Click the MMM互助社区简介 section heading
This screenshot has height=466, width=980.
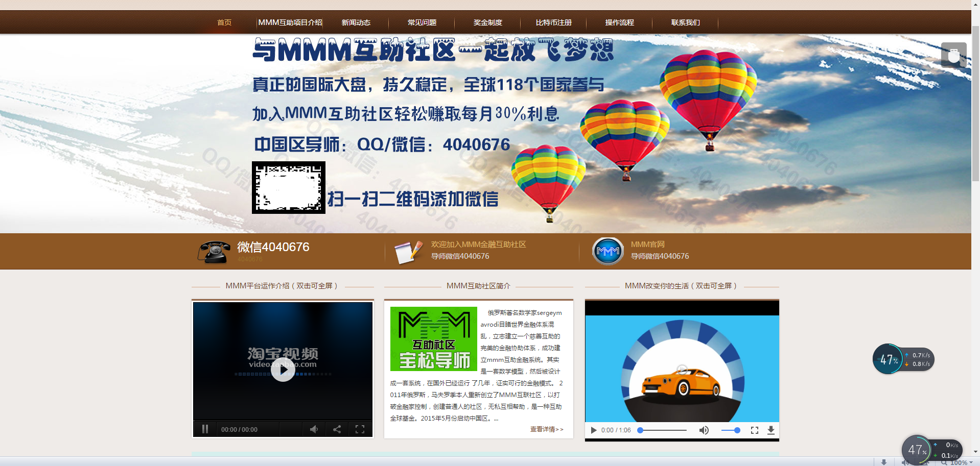(478, 286)
